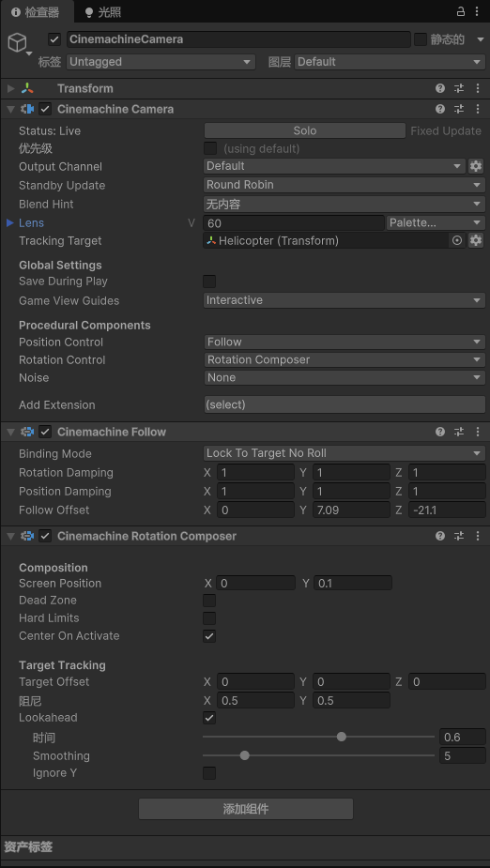Open the Noise None dropdown
Viewport: 490px width, 868px height.
[345, 377]
